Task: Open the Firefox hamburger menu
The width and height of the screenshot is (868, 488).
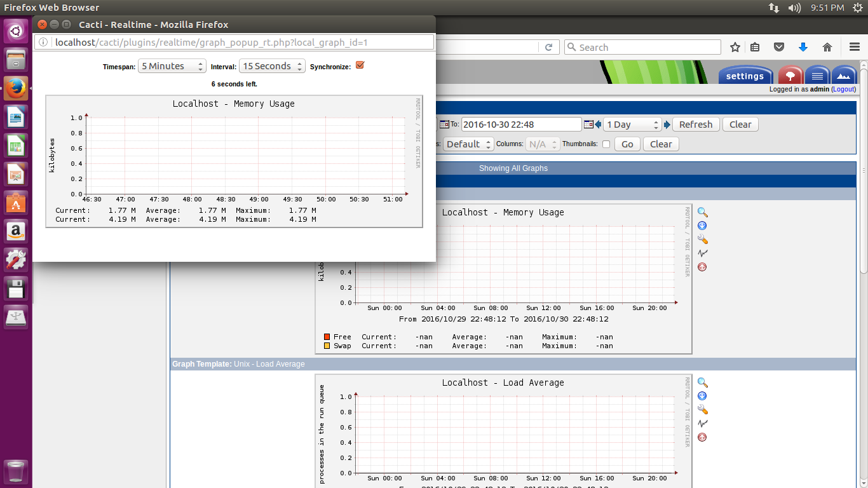Action: point(855,47)
